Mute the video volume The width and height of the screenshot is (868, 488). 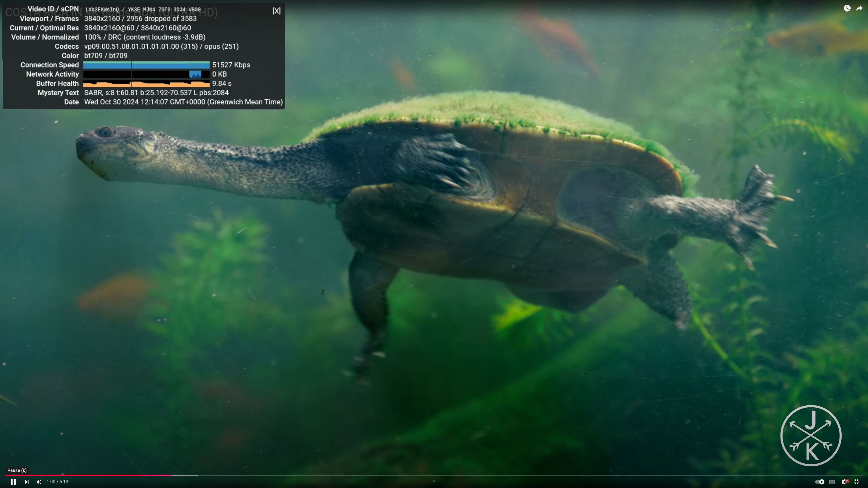coord(39,482)
